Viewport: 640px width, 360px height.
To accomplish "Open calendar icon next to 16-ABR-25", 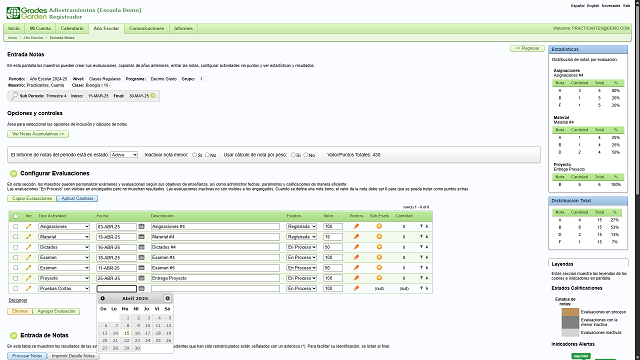I will [x=142, y=247].
